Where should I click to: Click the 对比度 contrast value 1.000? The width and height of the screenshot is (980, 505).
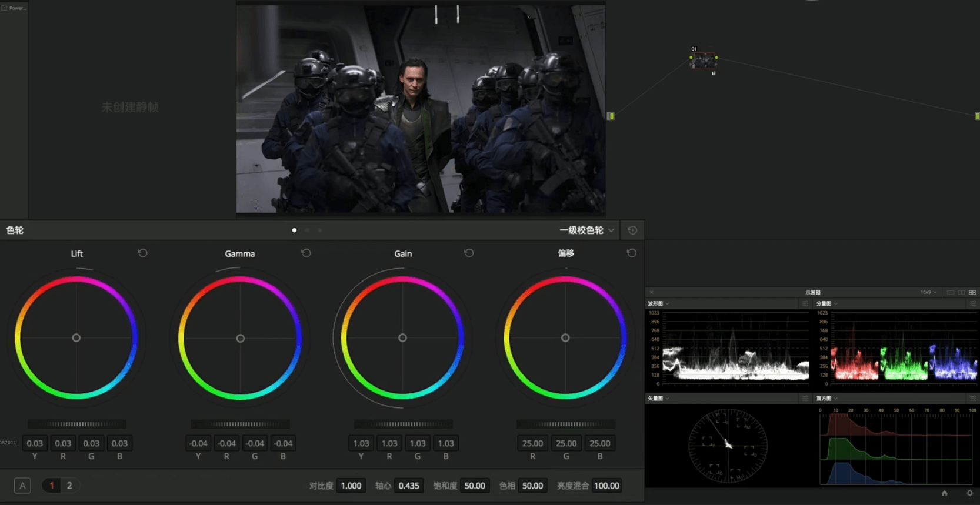point(351,486)
